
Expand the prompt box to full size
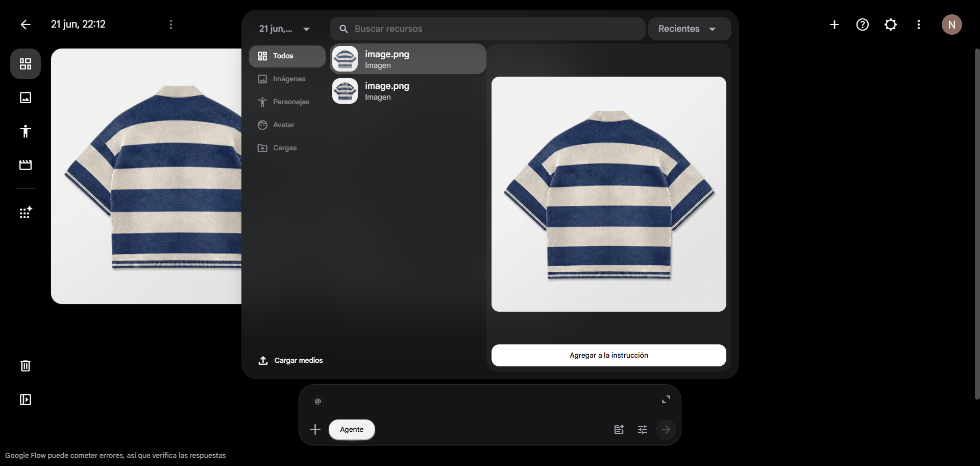tap(666, 400)
